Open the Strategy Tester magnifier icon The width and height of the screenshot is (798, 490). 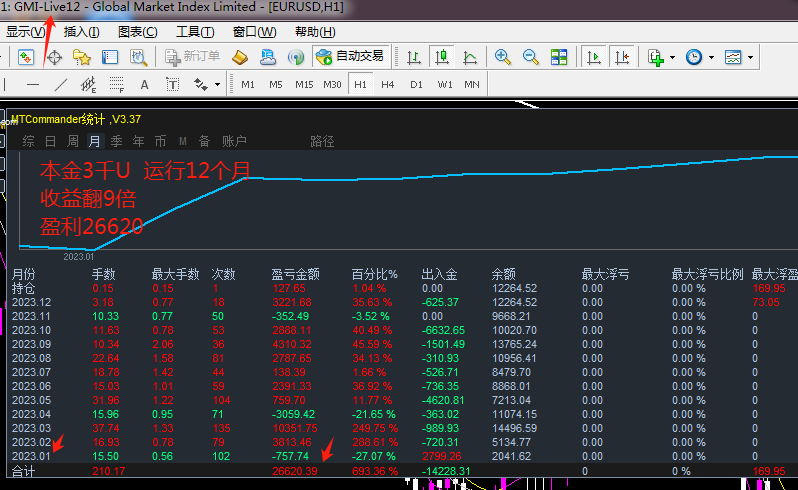(x=138, y=57)
